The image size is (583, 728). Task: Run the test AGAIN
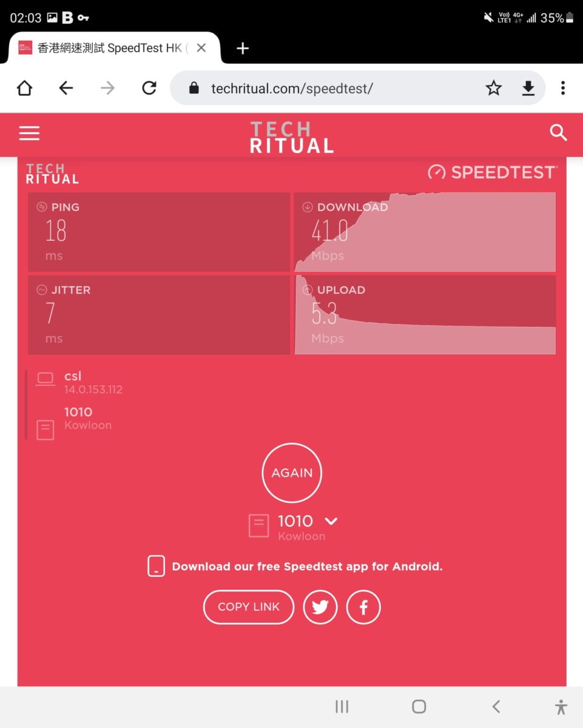(292, 473)
